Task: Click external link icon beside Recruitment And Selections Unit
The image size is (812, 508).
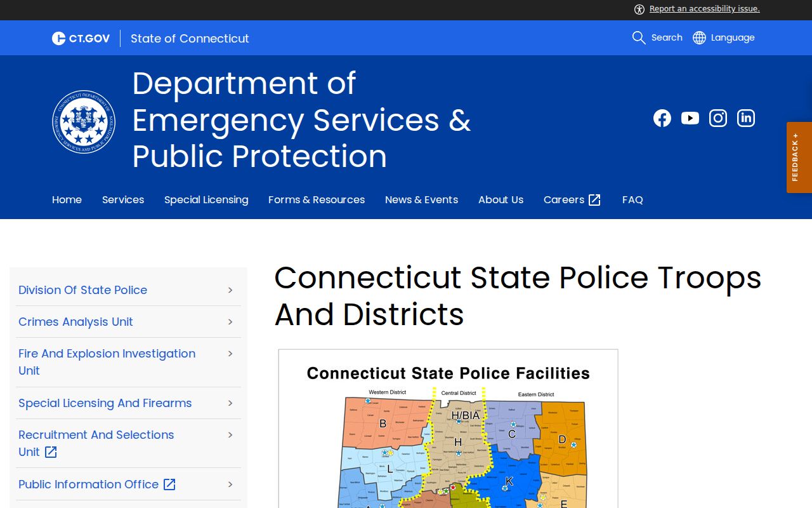Action: pos(51,452)
